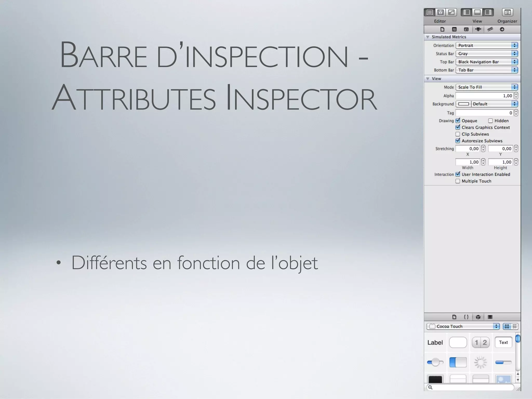Show the Size inspector ruler icon
This screenshot has height=399, width=532.
pos(490,29)
